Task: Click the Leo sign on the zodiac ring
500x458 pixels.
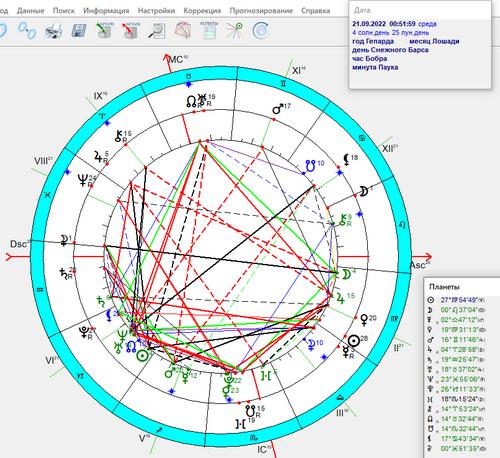Action: pyautogui.click(x=402, y=225)
